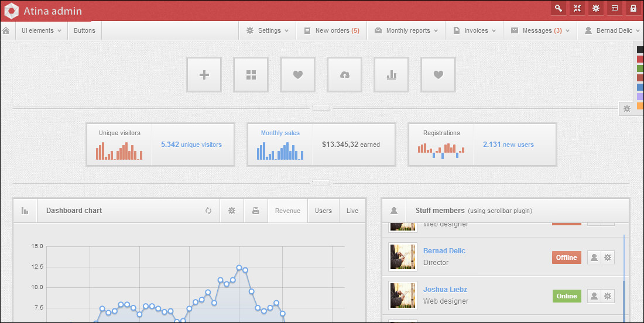Open the Monthly sales link
The image size is (644, 323).
(280, 133)
